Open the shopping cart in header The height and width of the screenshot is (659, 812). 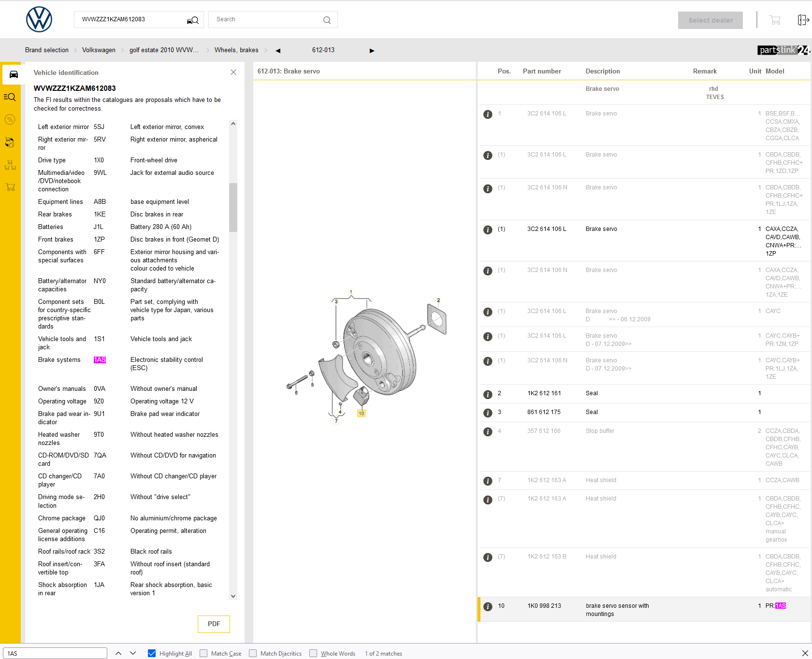click(775, 20)
